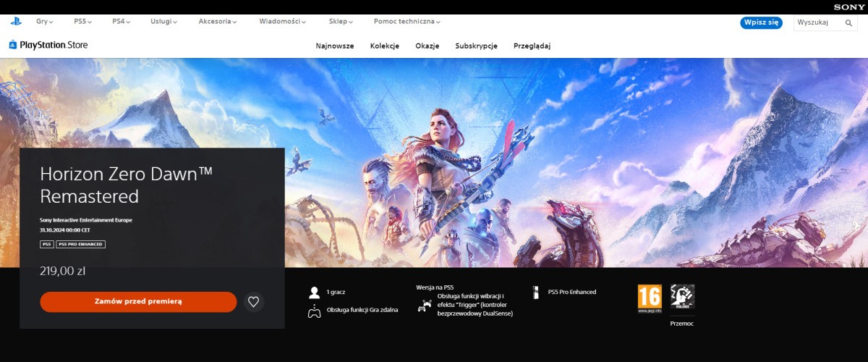Click the 'Wersja na PS5' heading
868x362 pixels.
pos(435,287)
